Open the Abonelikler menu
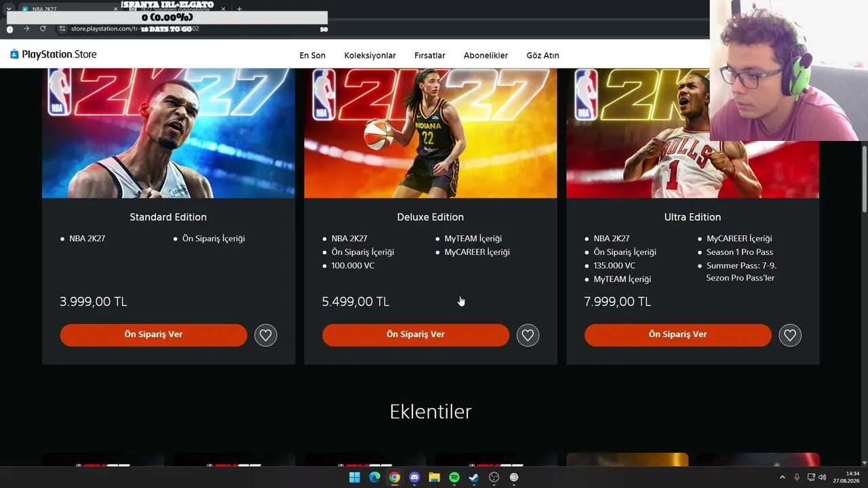This screenshot has height=488, width=868. (486, 56)
